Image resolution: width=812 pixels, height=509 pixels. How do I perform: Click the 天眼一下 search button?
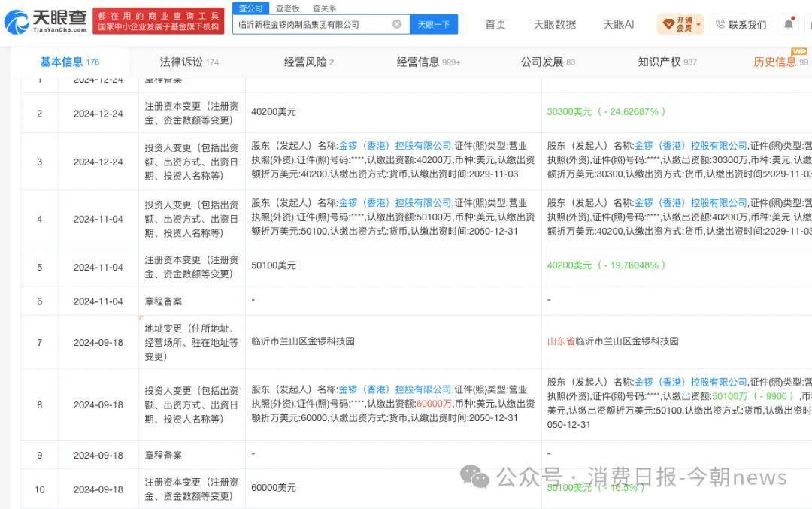pos(434,24)
